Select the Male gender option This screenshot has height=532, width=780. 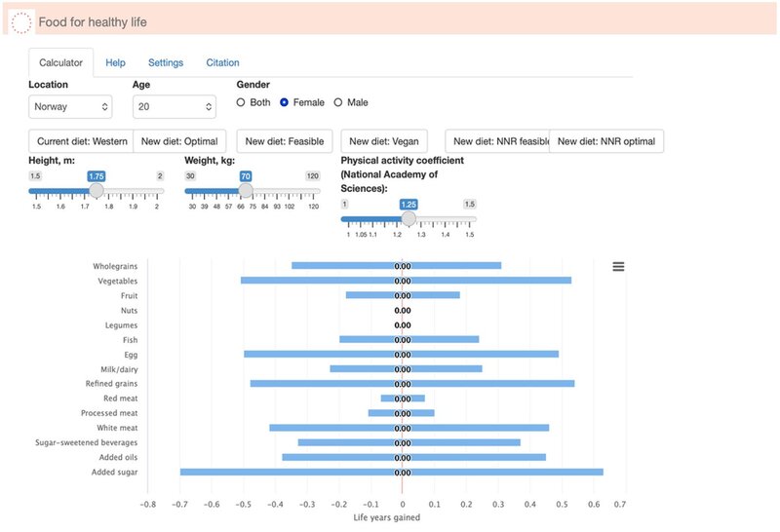click(x=338, y=102)
